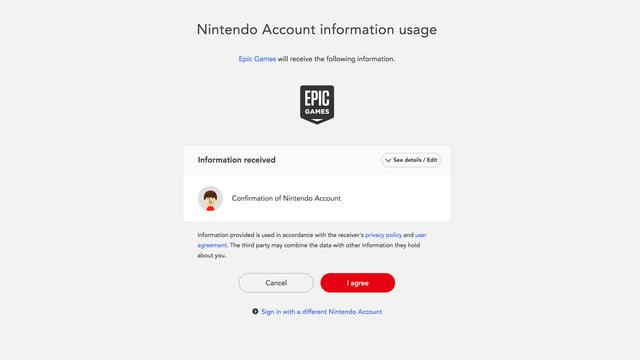This screenshot has height=360, width=640.
Task: Click the Mii avatar icon
Action: click(210, 199)
